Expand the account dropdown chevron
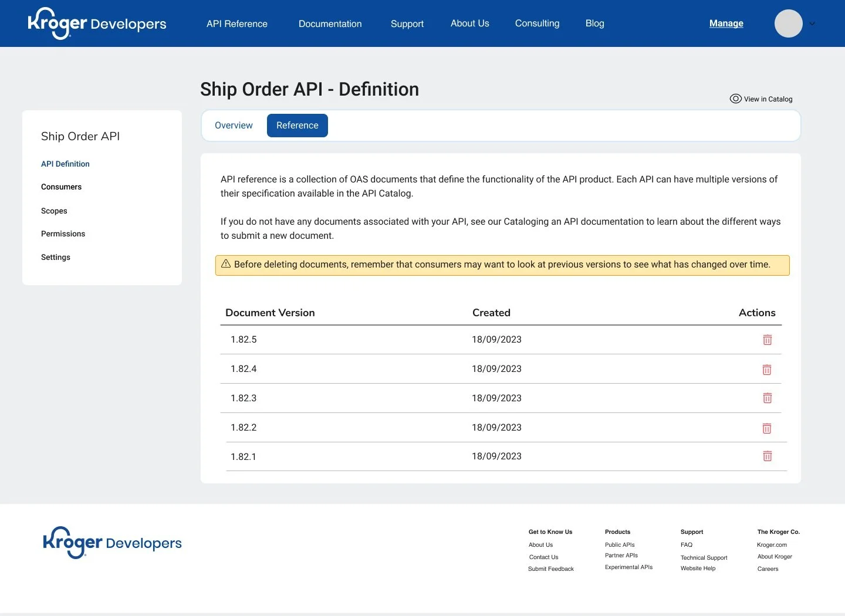The height and width of the screenshot is (616, 845). pyautogui.click(x=812, y=24)
